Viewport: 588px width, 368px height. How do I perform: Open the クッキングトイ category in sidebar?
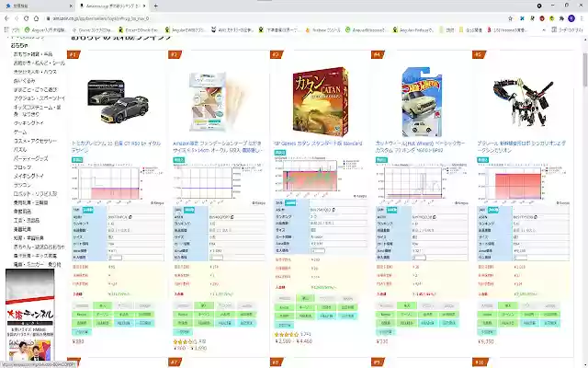click(x=28, y=123)
